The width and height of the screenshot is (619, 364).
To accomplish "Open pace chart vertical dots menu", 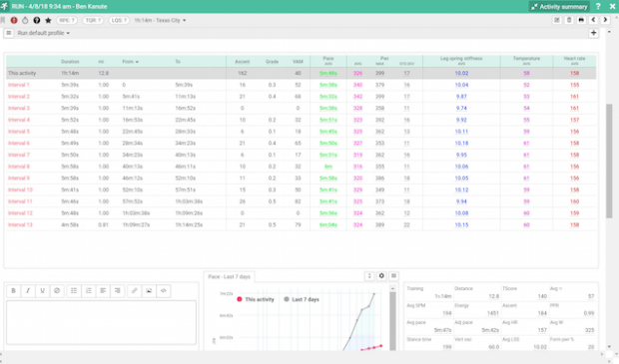I will 369,276.
